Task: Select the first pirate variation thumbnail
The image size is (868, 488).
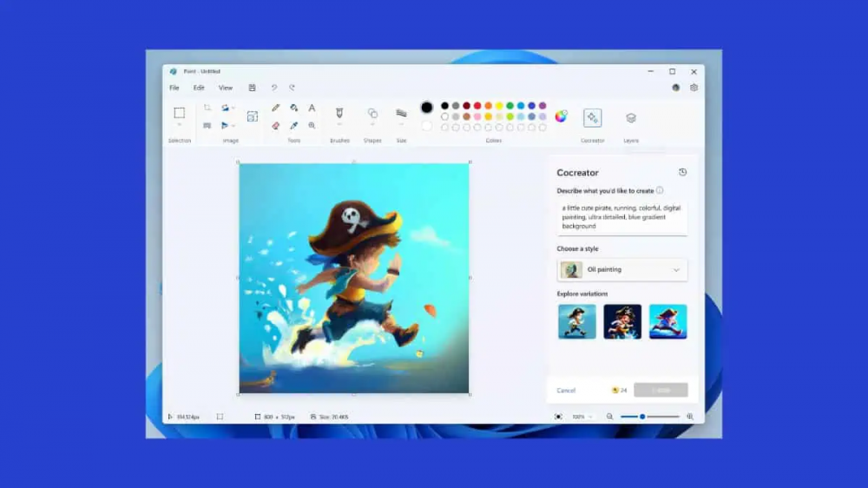Action: pos(577,321)
